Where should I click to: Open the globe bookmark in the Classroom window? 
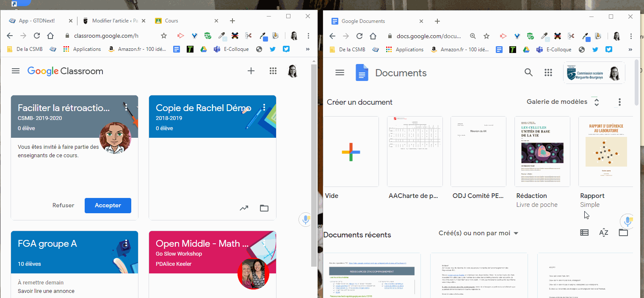(x=259, y=49)
